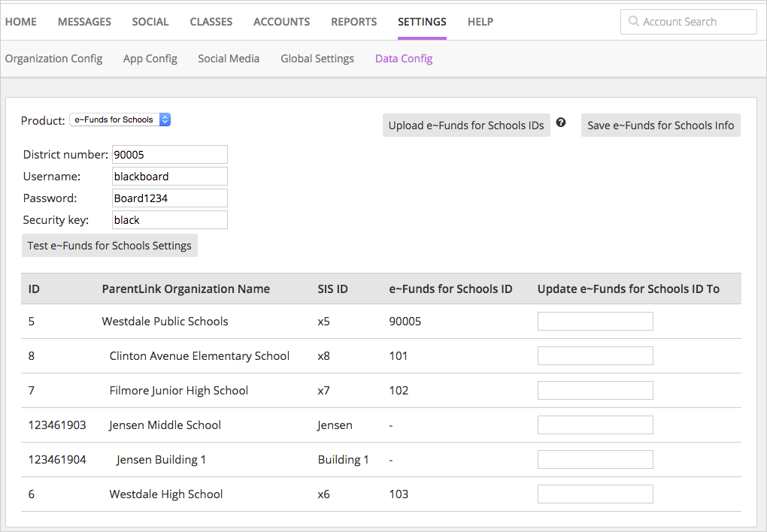Click the help question mark icon
The image size is (767, 532).
point(561,122)
